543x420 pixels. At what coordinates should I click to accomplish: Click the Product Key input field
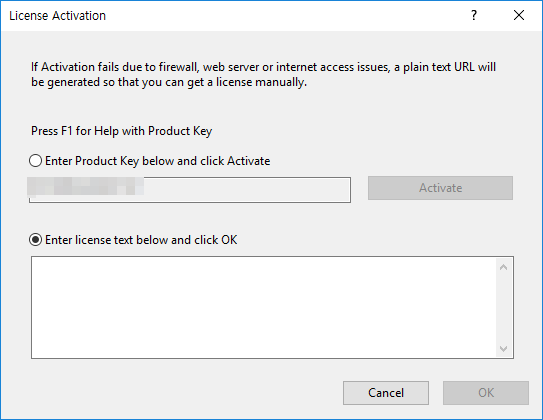coord(190,190)
